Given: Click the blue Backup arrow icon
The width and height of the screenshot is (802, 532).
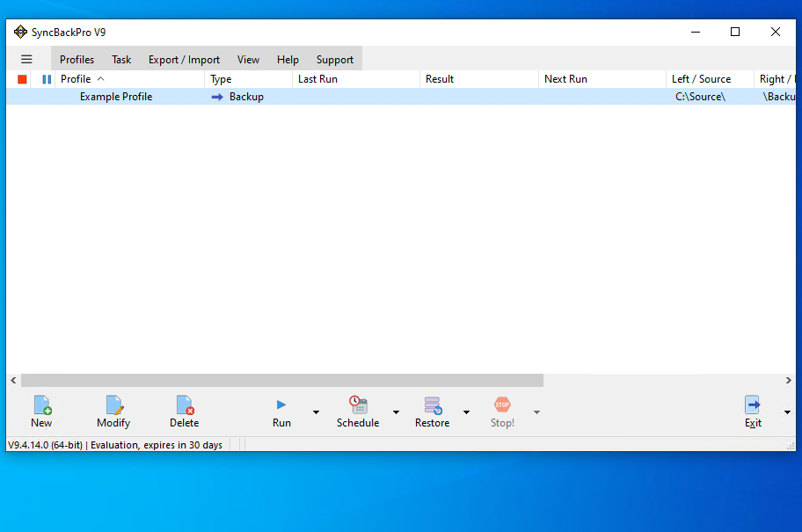Looking at the screenshot, I should click(x=217, y=97).
